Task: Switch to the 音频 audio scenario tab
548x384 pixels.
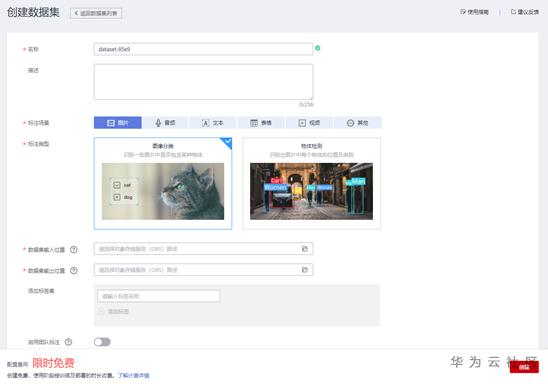Action: tap(165, 123)
